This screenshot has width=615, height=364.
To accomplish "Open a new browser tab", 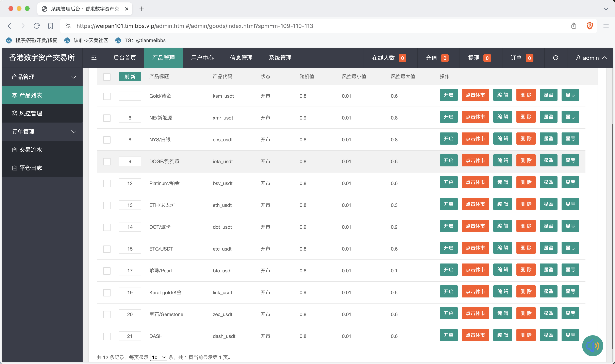I will tap(142, 9).
